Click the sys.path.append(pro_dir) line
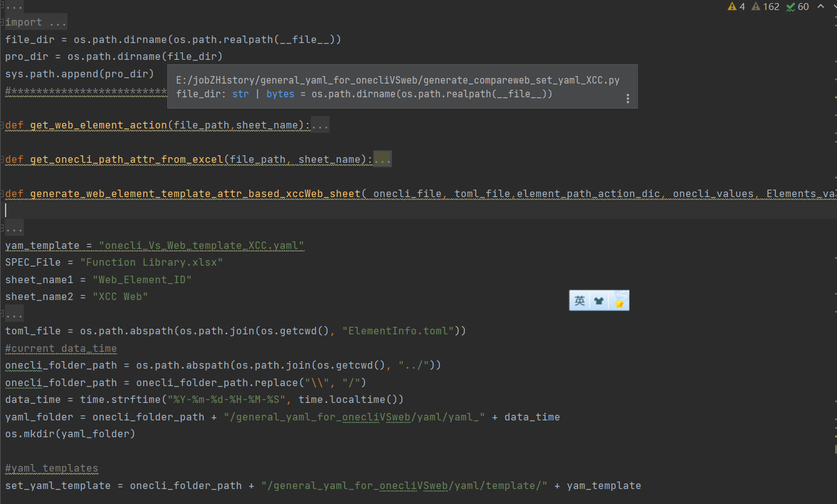The height and width of the screenshot is (504, 837). [x=79, y=74]
